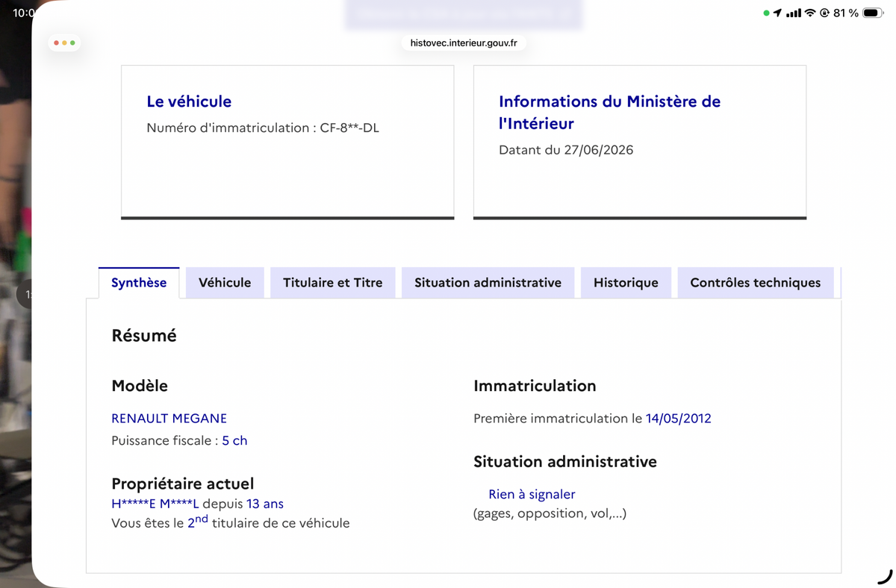Image resolution: width=896 pixels, height=588 pixels.
Task: Tap the histovec.interieur.gouv.fr address pill
Action: [x=464, y=43]
